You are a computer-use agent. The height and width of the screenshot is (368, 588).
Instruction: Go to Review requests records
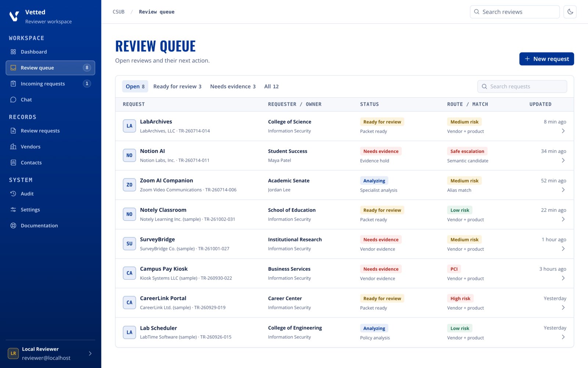tap(50, 131)
